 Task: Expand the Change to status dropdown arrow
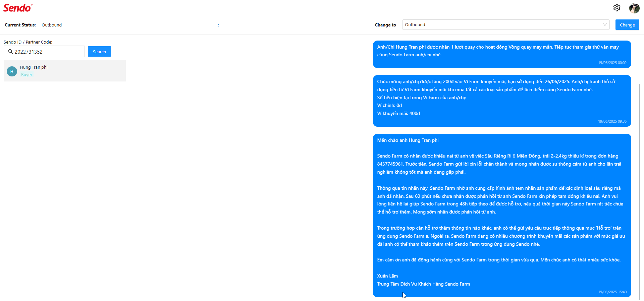605,25
